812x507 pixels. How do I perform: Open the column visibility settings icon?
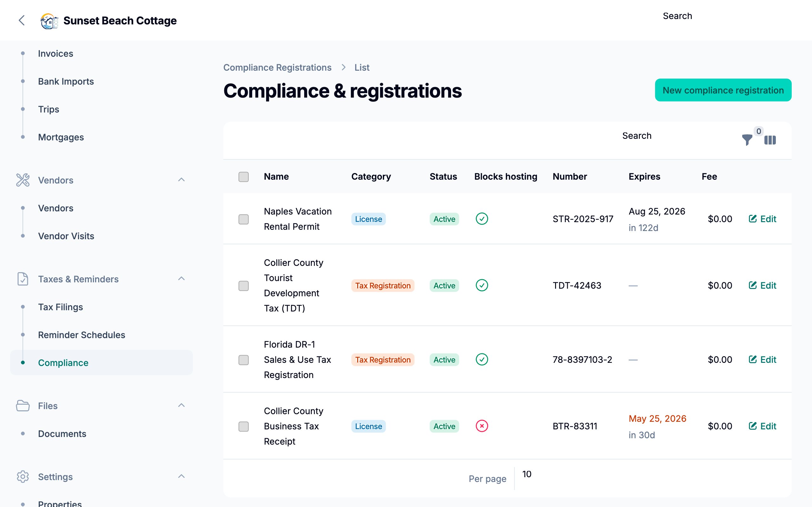[770, 140]
